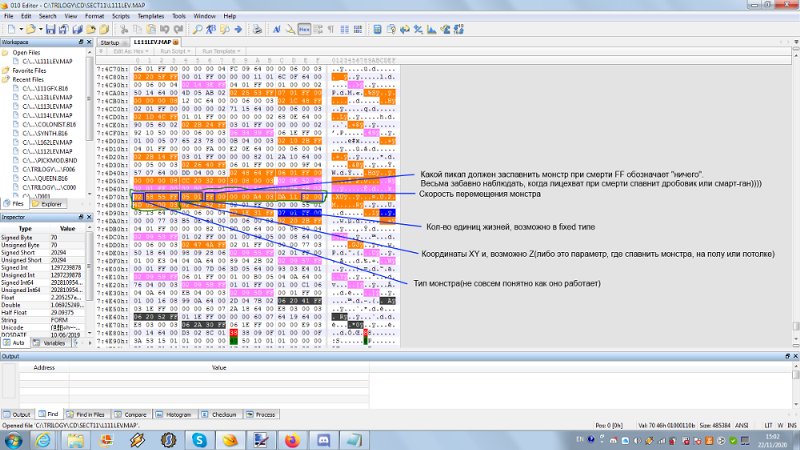
Task: Click the Cut scissors icon
Action: coord(124,29)
